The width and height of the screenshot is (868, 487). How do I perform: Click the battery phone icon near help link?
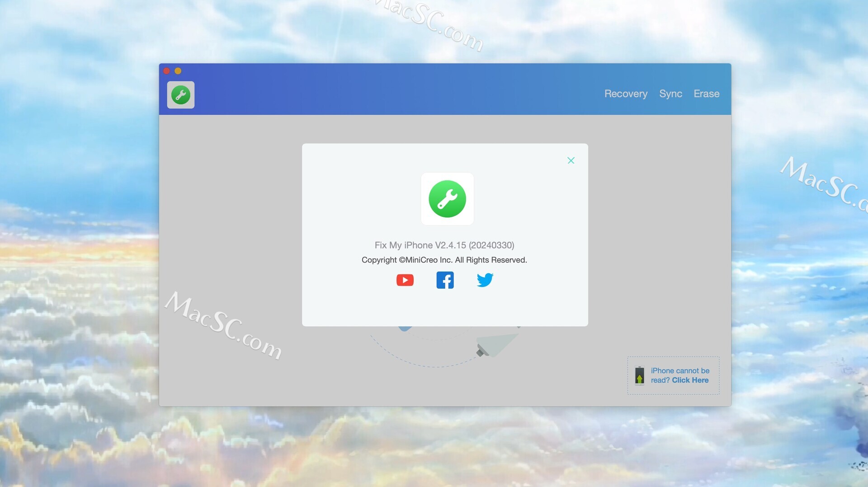[x=639, y=375]
